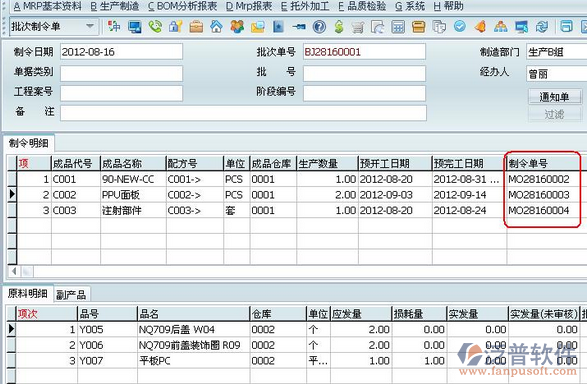Switch to the 副产品 tab

(x=71, y=295)
